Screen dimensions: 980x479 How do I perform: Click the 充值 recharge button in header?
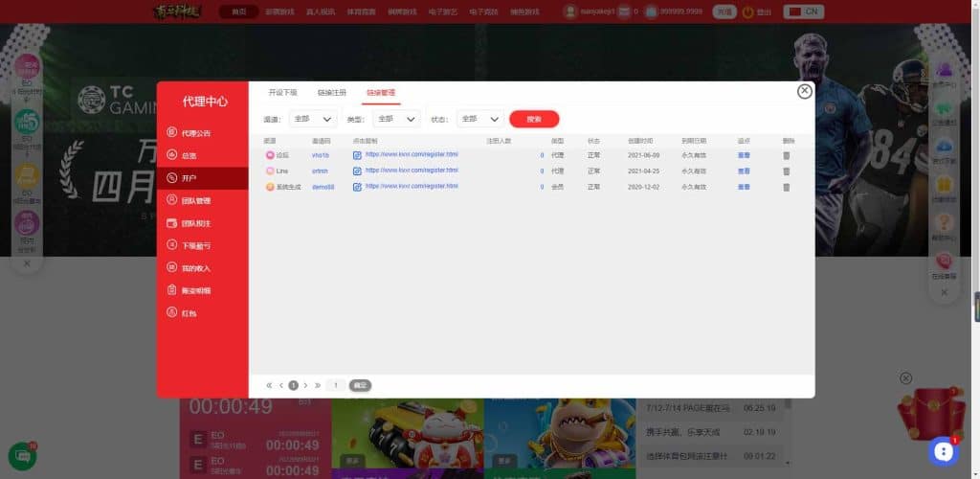click(x=724, y=11)
